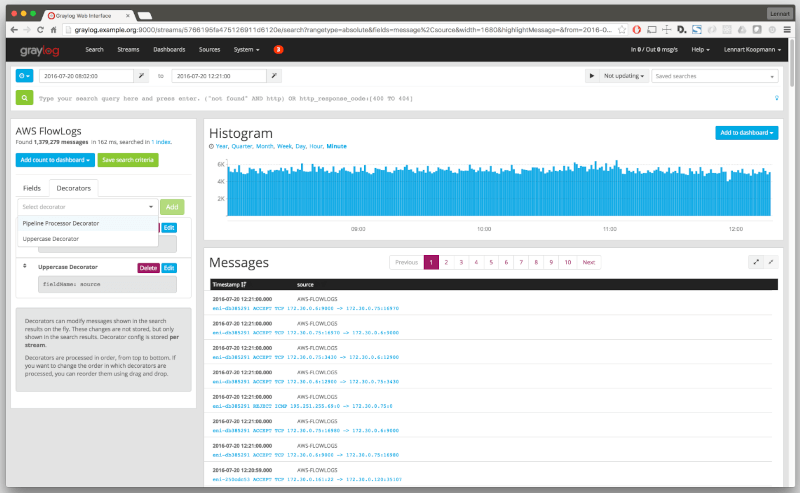This screenshot has height=493, width=800.
Task: Go to messages page 2
Action: [446, 262]
